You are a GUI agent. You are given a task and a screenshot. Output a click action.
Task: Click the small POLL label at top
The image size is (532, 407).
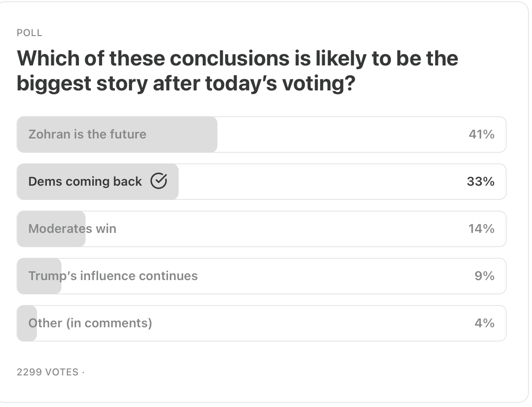tap(29, 33)
